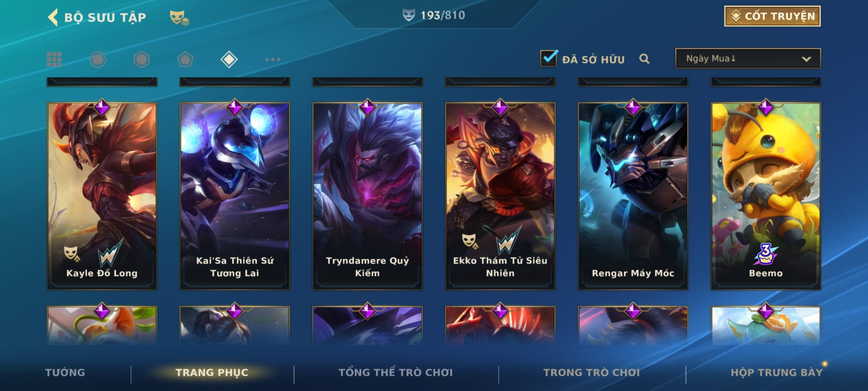Click the dropdown chevron arrow for sorting
This screenshot has width=868, height=391.
pos(806,59)
